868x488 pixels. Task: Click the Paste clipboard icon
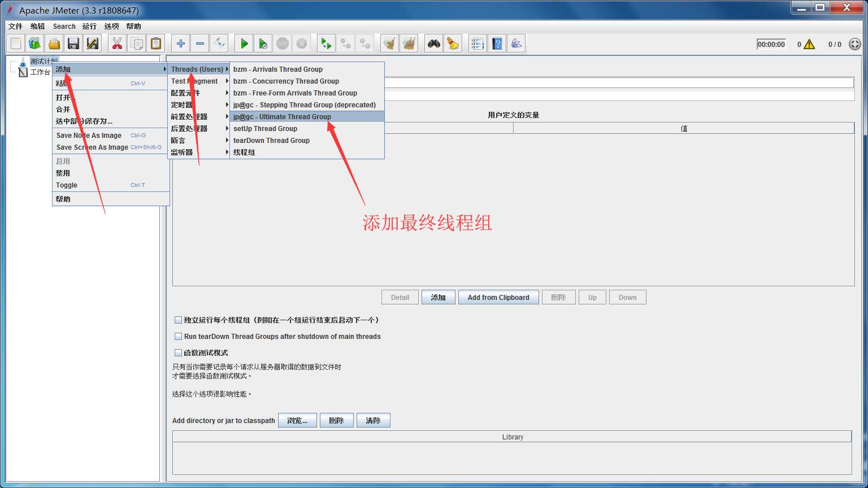pos(155,43)
